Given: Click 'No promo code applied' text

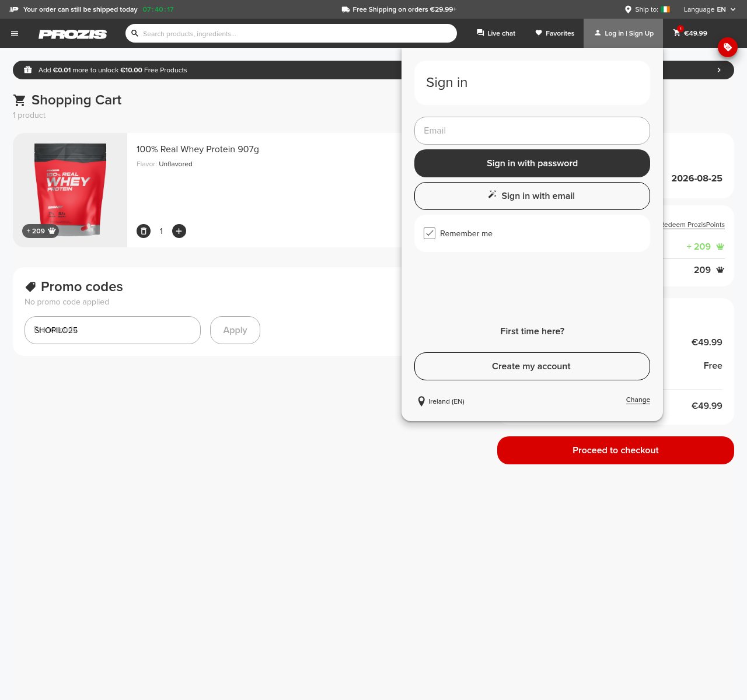Looking at the screenshot, I should click(67, 302).
